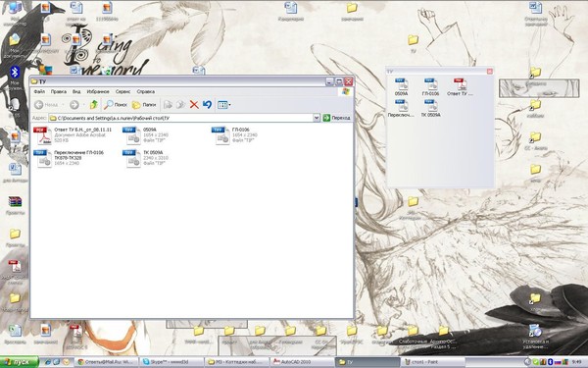
Task: Open the Сервис menu
Action: click(123, 91)
